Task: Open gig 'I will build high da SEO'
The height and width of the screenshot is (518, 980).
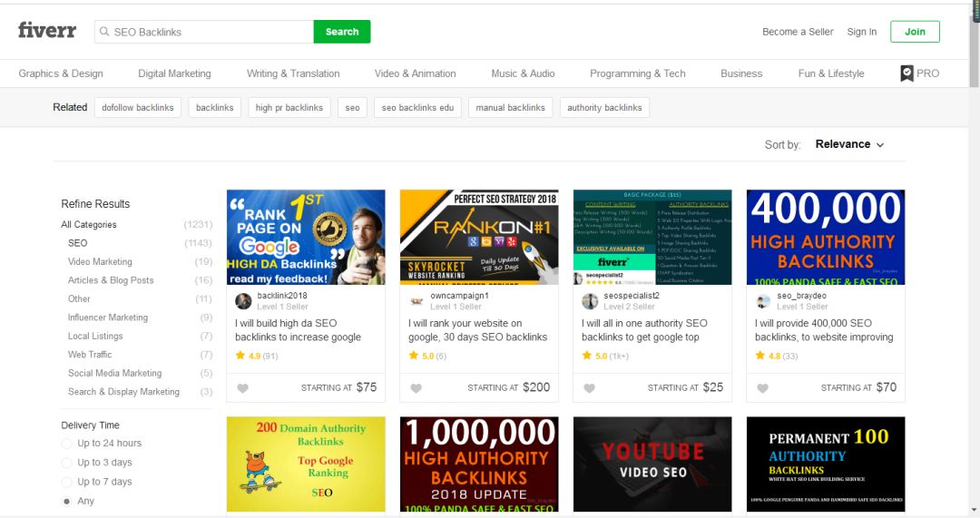Action: pos(299,330)
